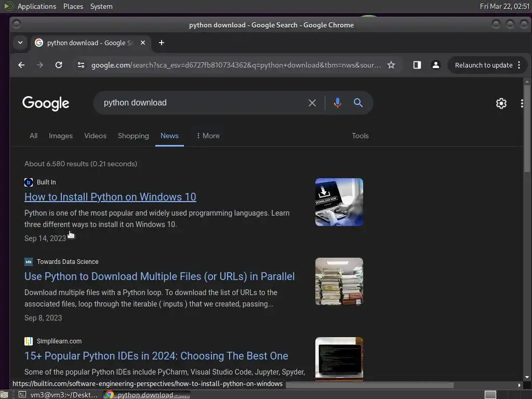Viewport: 532px width, 399px height.
Task: Submit search with the magnifier icon
Action: (358, 103)
